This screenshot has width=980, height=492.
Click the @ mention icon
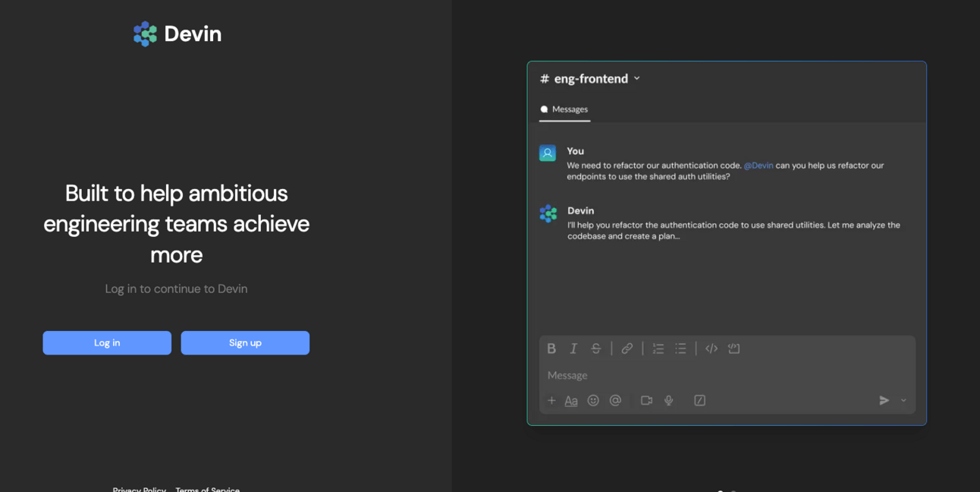(x=615, y=400)
